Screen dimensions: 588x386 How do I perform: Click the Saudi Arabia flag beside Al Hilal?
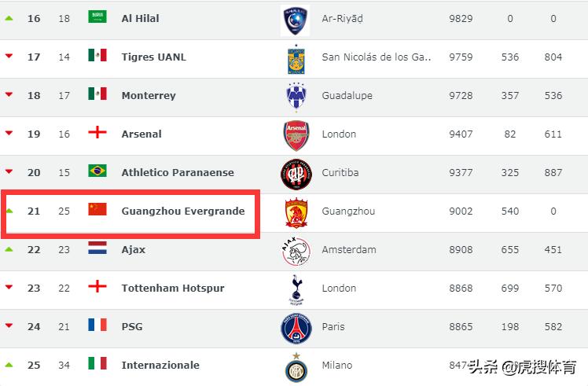click(97, 17)
